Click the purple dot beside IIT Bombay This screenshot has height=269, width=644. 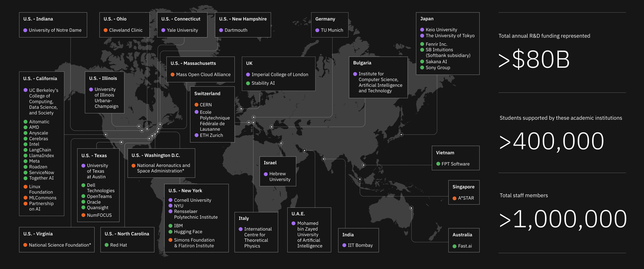click(x=344, y=245)
